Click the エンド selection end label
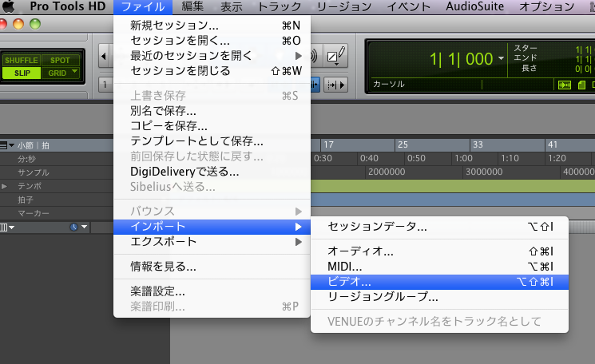 (526, 57)
